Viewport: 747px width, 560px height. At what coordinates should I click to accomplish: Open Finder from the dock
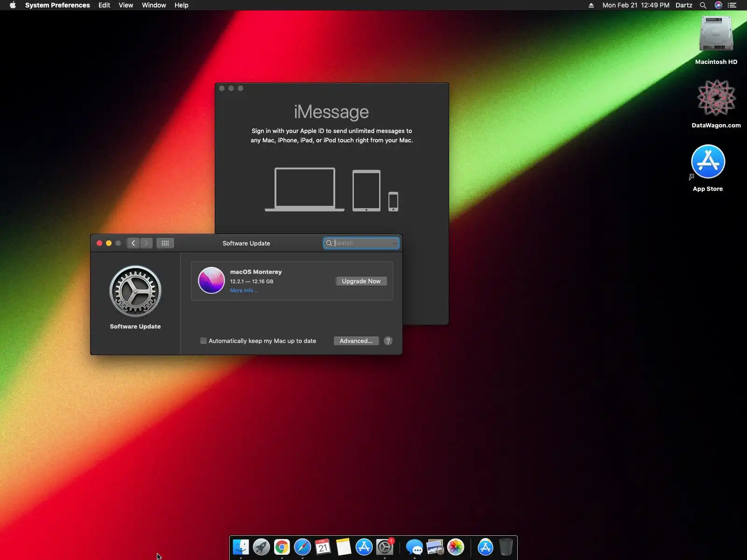point(241,547)
